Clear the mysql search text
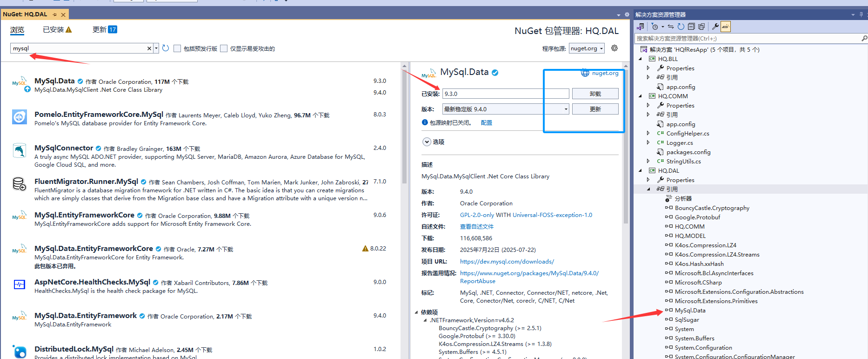Viewport: 868px width, 359px height. (x=149, y=48)
